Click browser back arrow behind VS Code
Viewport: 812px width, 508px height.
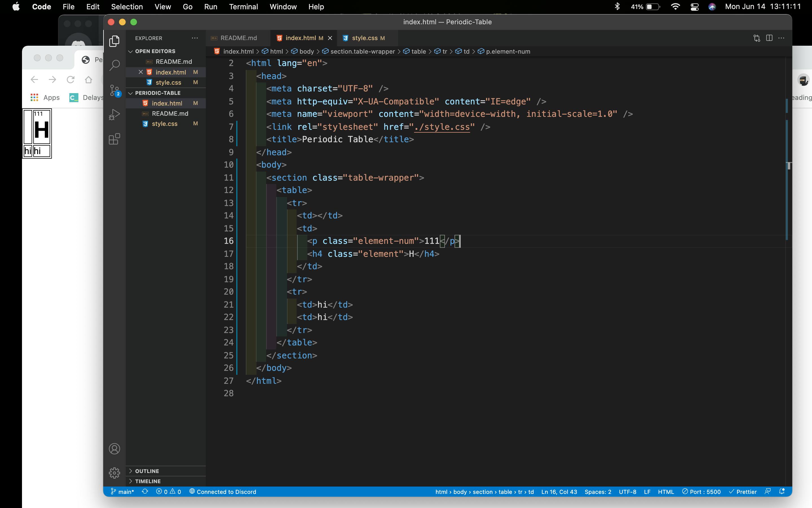(x=34, y=80)
